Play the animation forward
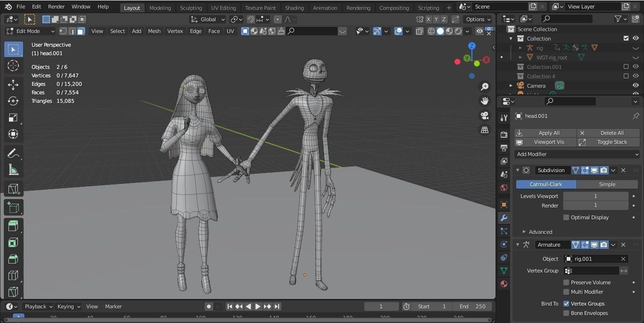 [x=258, y=306]
